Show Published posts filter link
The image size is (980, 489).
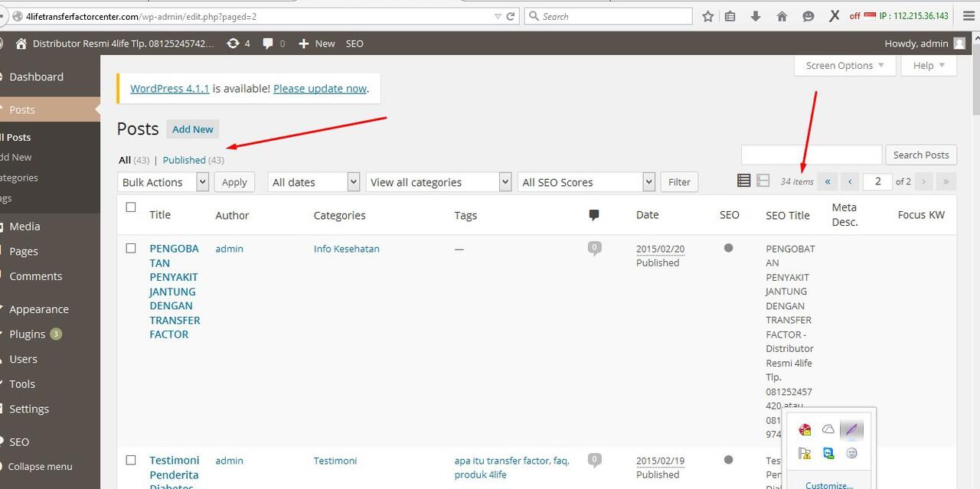tap(185, 160)
